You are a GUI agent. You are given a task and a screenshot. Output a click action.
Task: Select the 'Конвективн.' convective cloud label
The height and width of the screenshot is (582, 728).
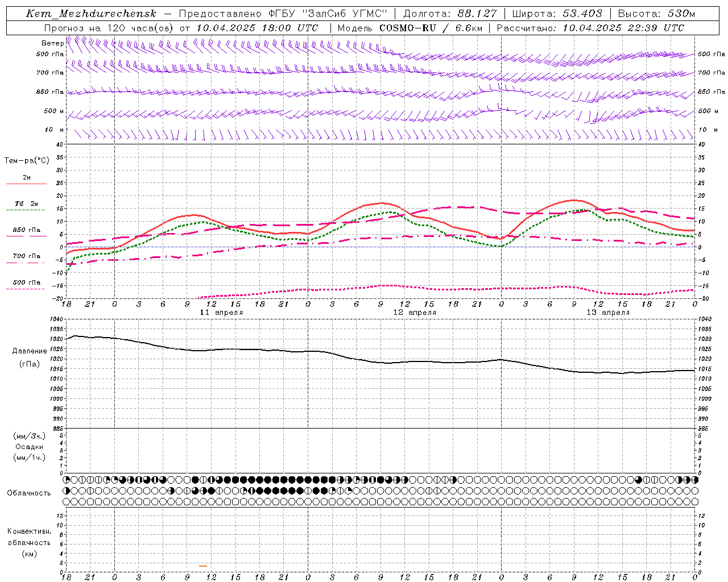click(29, 531)
